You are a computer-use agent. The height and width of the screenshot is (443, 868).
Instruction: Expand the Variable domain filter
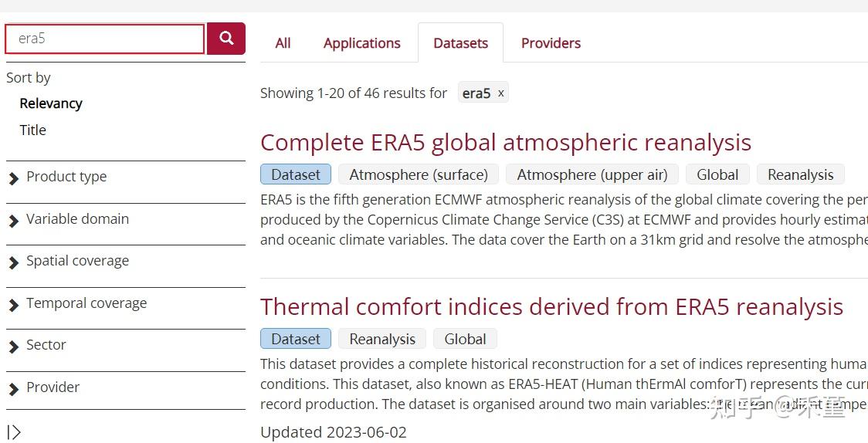click(77, 219)
